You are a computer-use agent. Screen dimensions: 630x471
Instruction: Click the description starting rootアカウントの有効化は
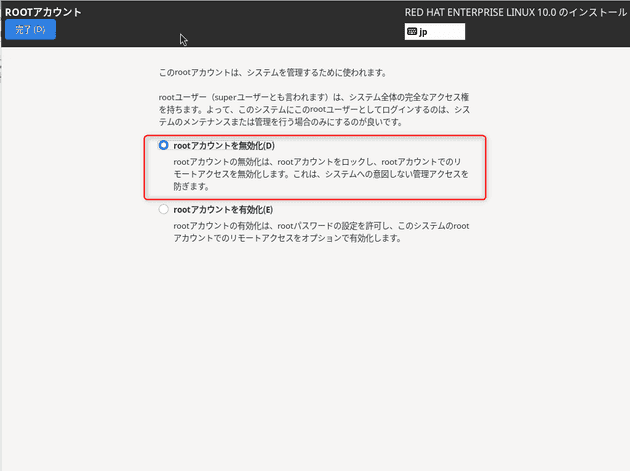coord(321,232)
